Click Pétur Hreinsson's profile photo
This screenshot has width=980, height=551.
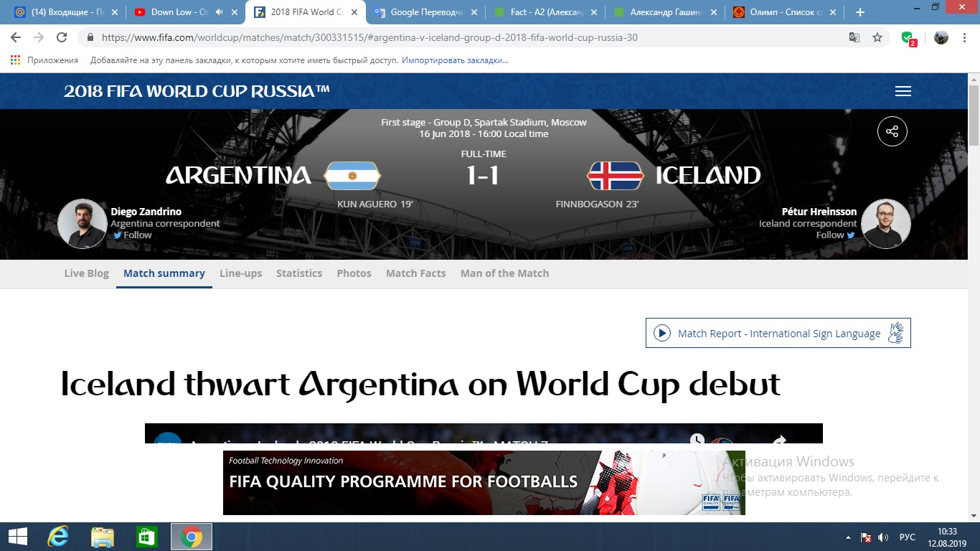pyautogui.click(x=886, y=224)
